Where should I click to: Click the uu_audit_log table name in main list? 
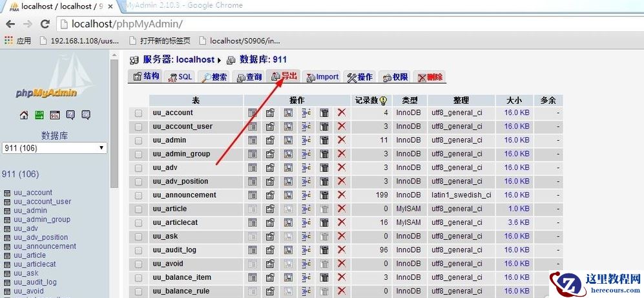pyautogui.click(x=174, y=250)
